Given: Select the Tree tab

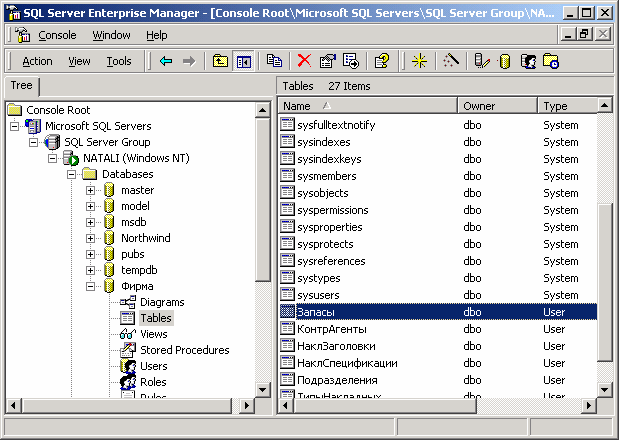Looking at the screenshot, I should tap(22, 86).
